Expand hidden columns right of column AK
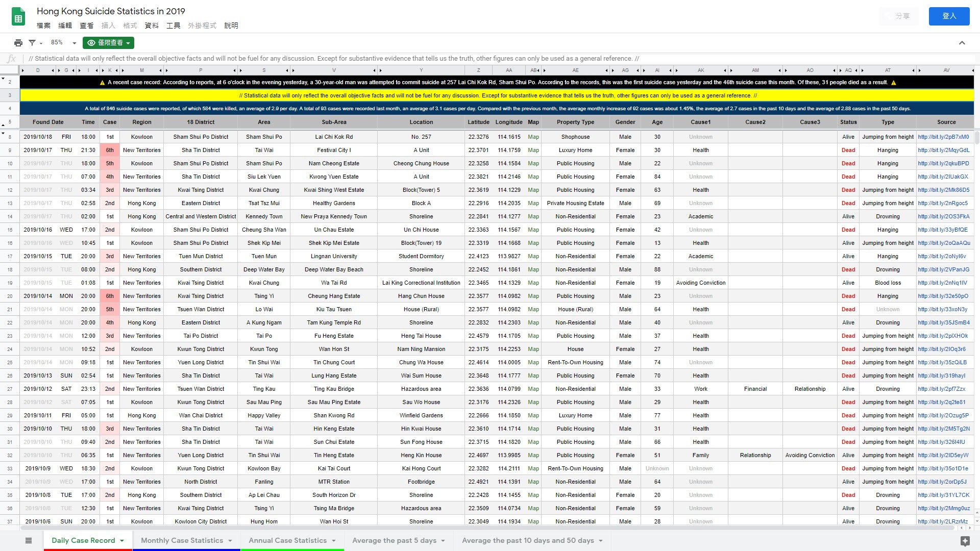 [x=725, y=70]
